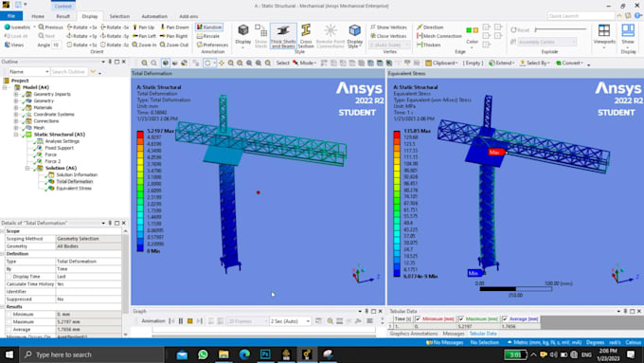Image resolution: width=644 pixels, height=363 pixels.
Task: Expand Geometry Imports tree node
Action: [x=16, y=94]
